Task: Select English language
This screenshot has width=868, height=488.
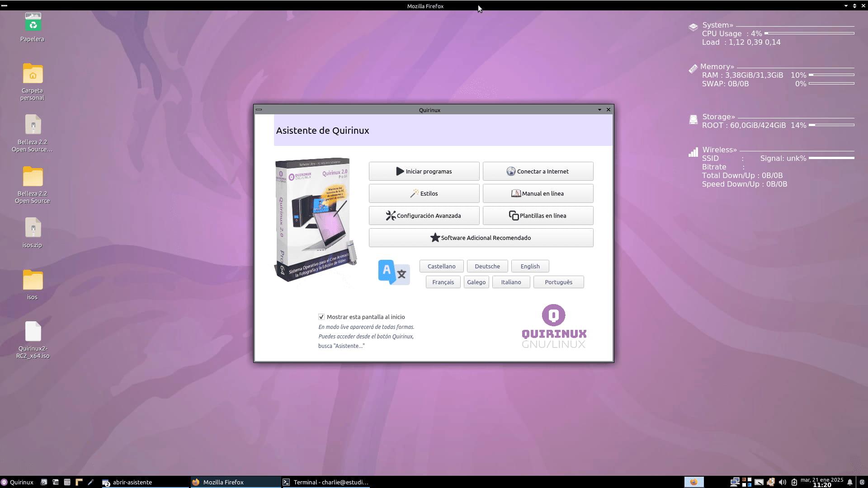Action: 530,266
